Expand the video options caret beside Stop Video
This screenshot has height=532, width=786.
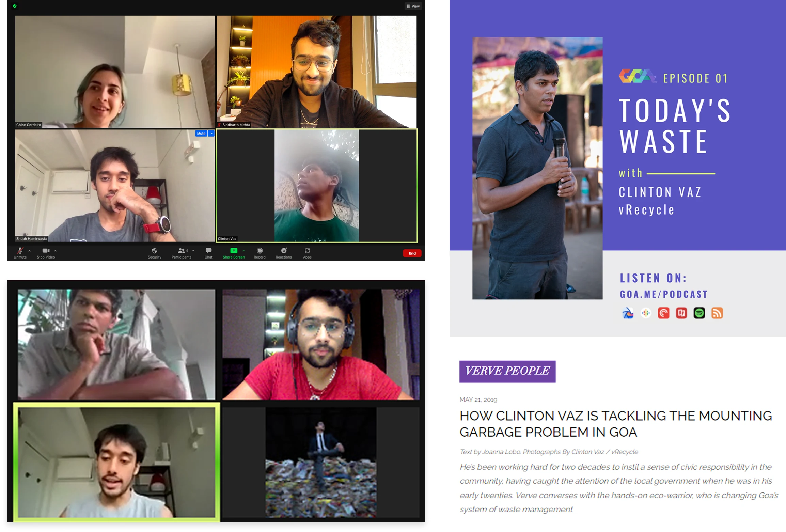[55, 251]
